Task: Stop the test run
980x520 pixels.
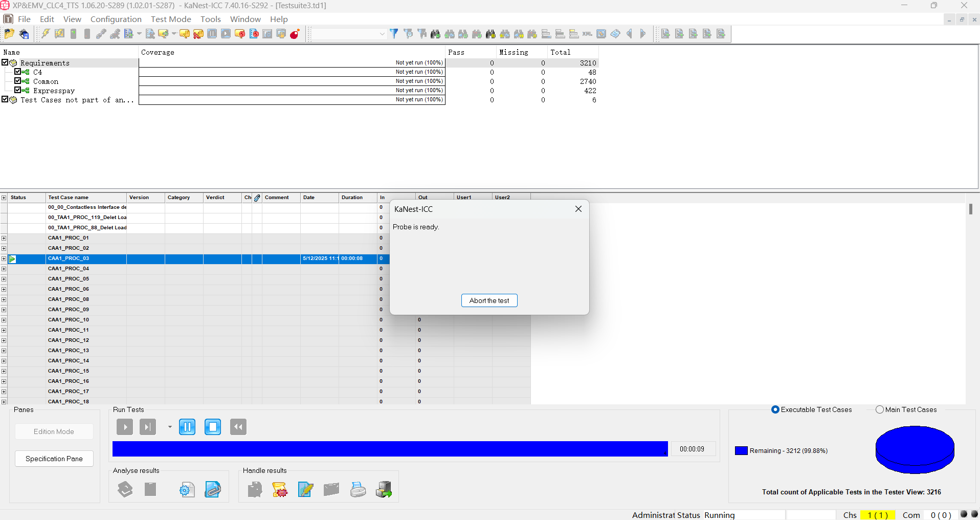Action: point(212,427)
